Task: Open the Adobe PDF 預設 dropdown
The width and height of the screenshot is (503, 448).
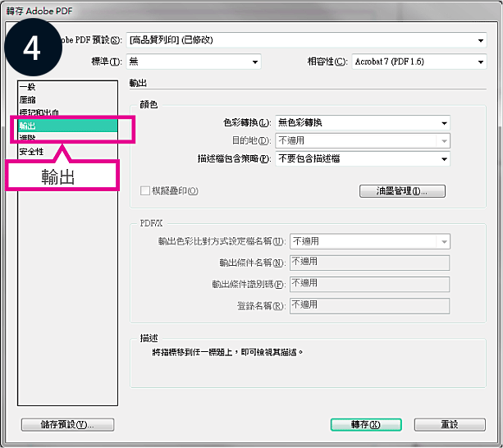Action: [306, 40]
